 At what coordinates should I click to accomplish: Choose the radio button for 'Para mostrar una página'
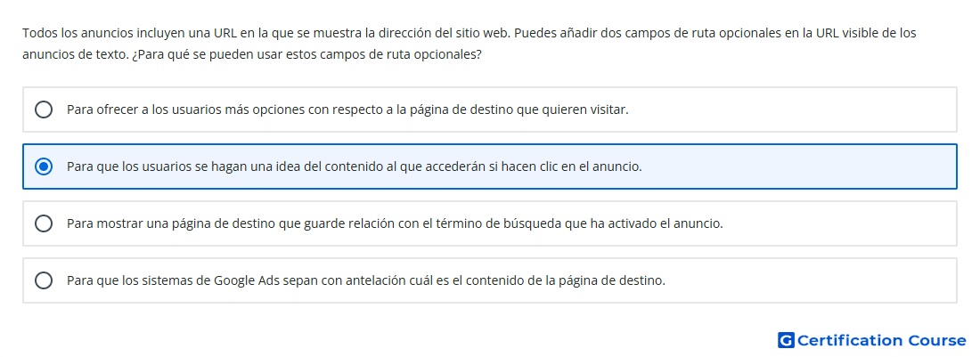click(44, 223)
